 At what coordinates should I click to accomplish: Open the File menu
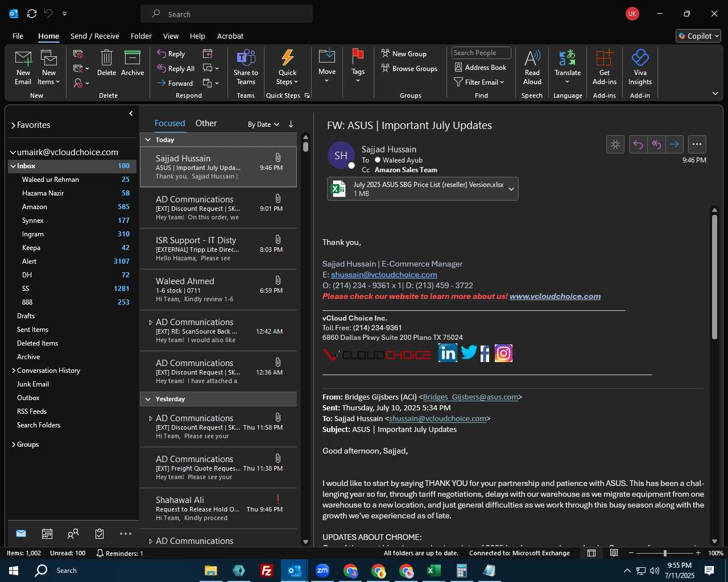tap(18, 36)
